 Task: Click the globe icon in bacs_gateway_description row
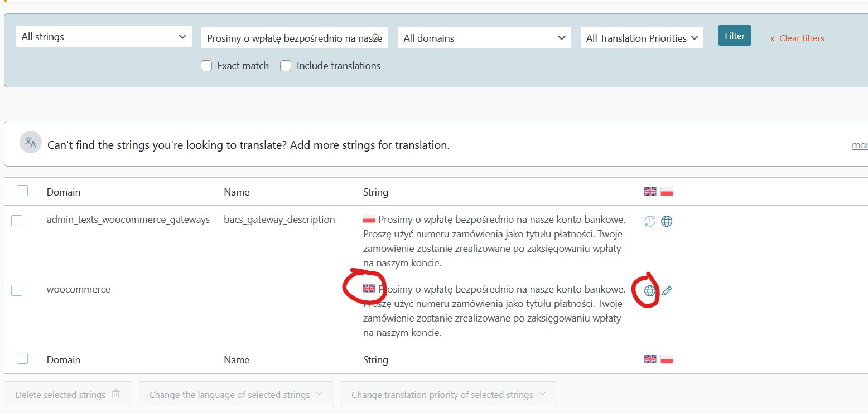point(667,221)
